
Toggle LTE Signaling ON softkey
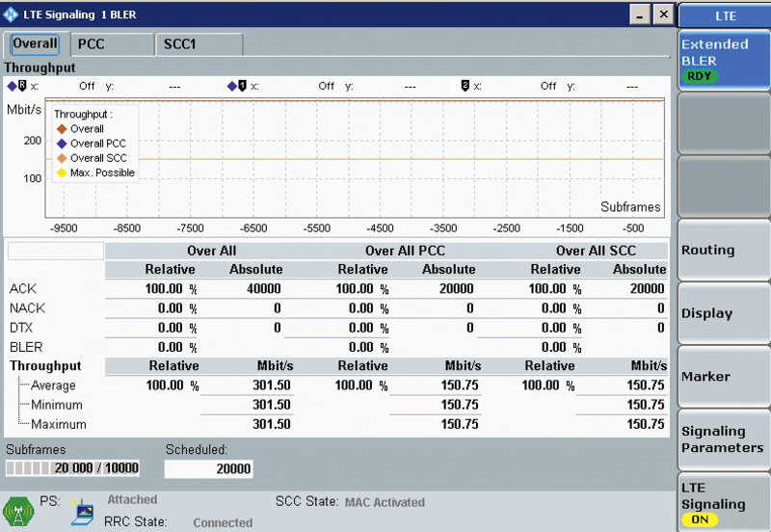[724, 502]
